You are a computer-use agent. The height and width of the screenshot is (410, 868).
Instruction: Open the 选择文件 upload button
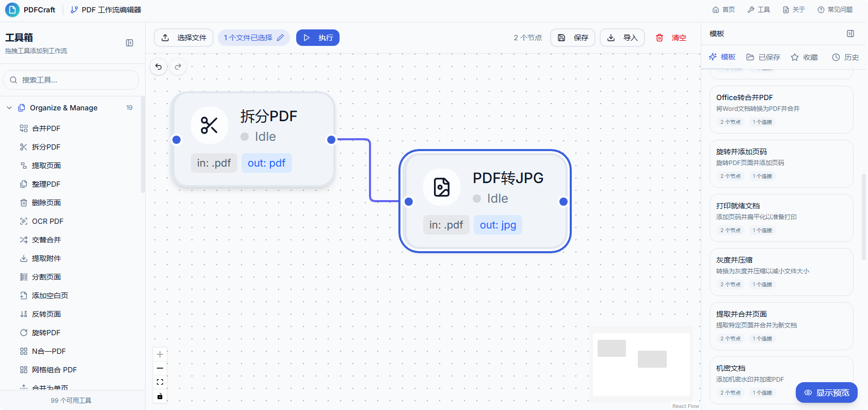(184, 38)
